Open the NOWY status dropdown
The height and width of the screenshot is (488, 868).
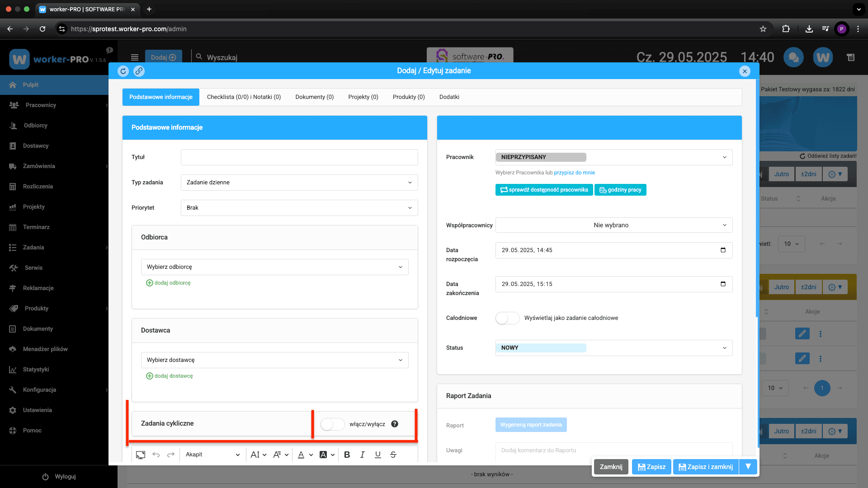click(x=613, y=348)
